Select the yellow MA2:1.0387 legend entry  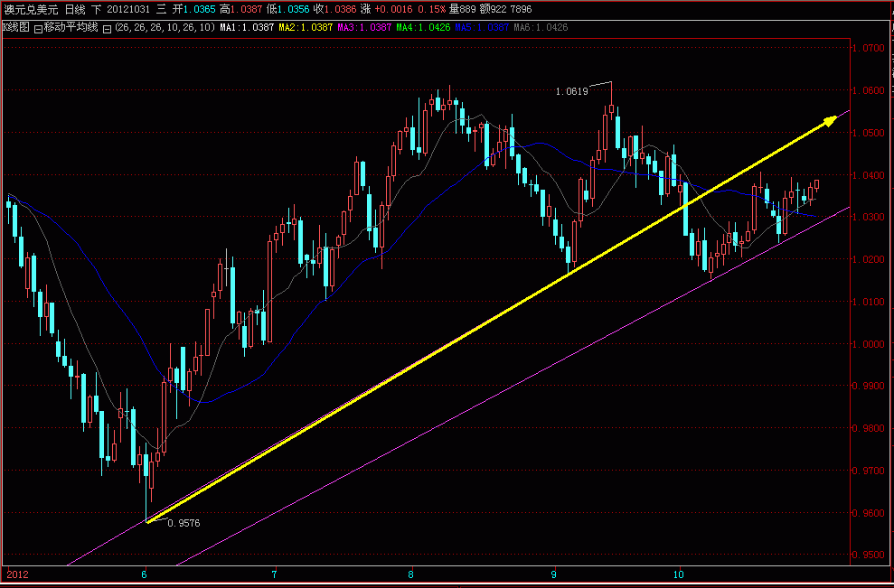[306, 27]
